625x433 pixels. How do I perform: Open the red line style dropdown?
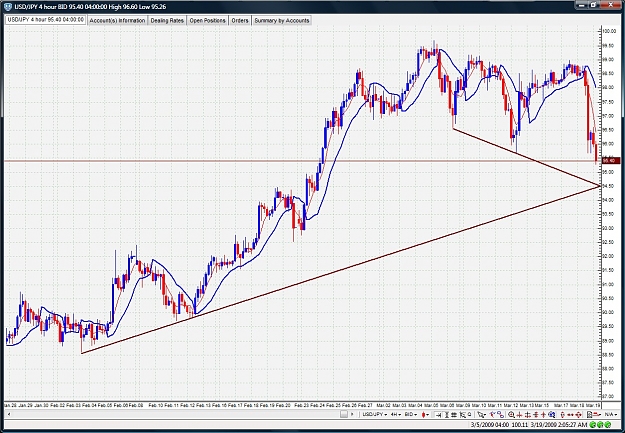(x=598, y=415)
